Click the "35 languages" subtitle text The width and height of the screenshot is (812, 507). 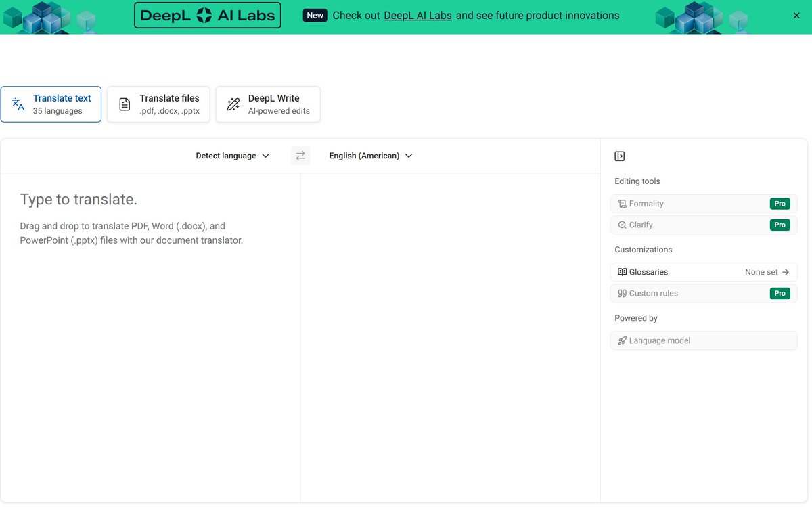[x=58, y=111]
